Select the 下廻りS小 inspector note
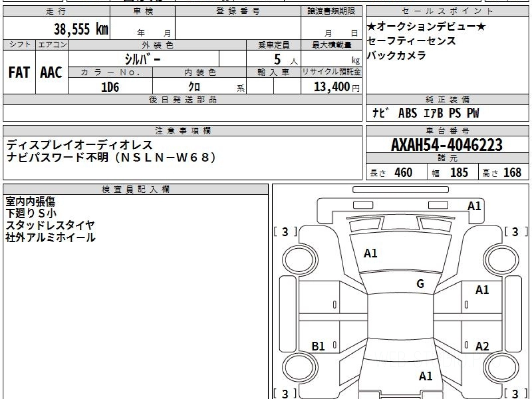 click(x=31, y=214)
